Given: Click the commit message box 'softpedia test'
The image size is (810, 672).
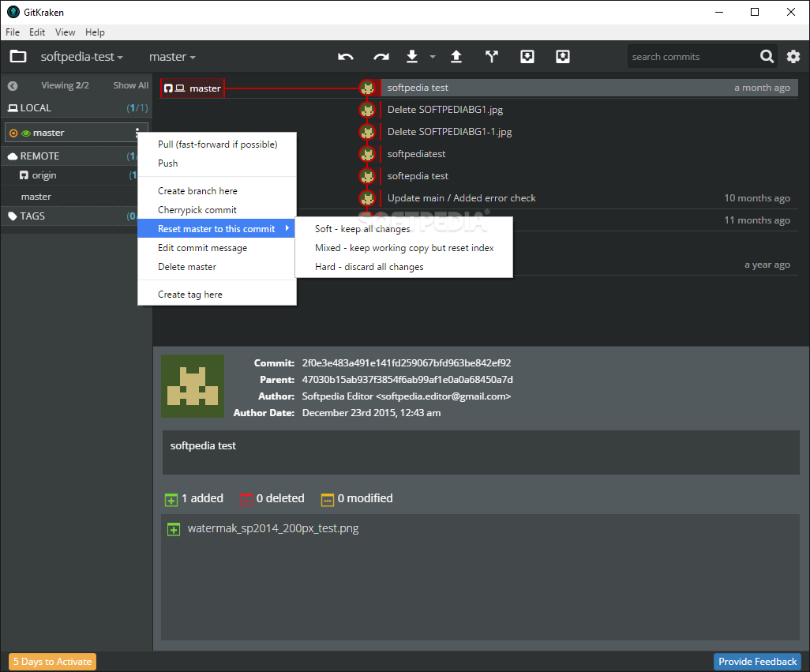Looking at the screenshot, I should point(481,452).
